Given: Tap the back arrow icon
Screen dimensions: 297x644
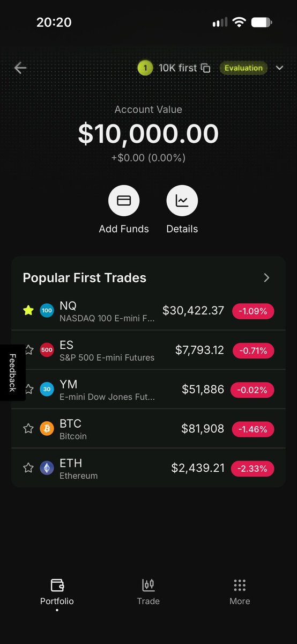Looking at the screenshot, I should [20, 68].
